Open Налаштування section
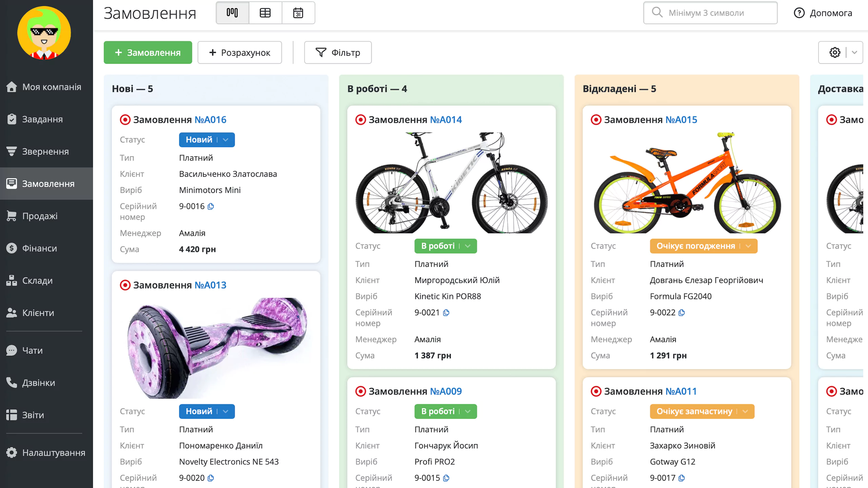 pyautogui.click(x=46, y=453)
